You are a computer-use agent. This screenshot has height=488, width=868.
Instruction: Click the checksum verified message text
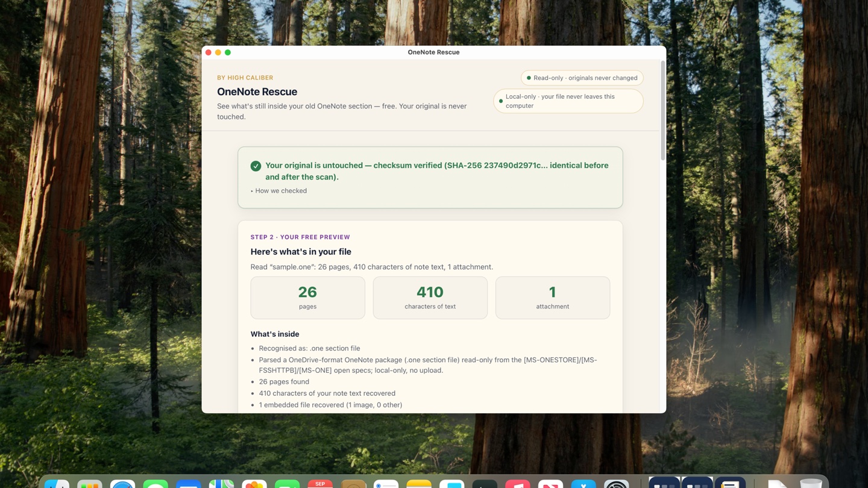pos(437,171)
